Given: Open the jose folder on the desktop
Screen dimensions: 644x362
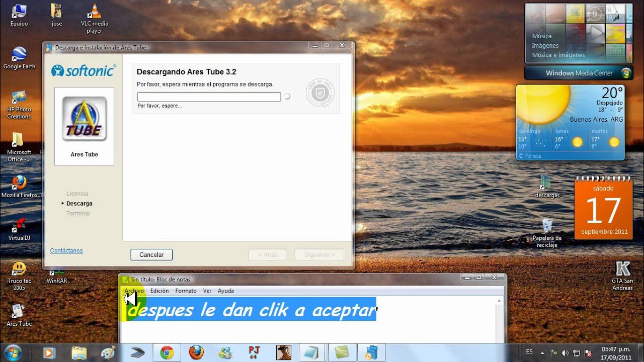Looking at the screenshot, I should [57, 15].
